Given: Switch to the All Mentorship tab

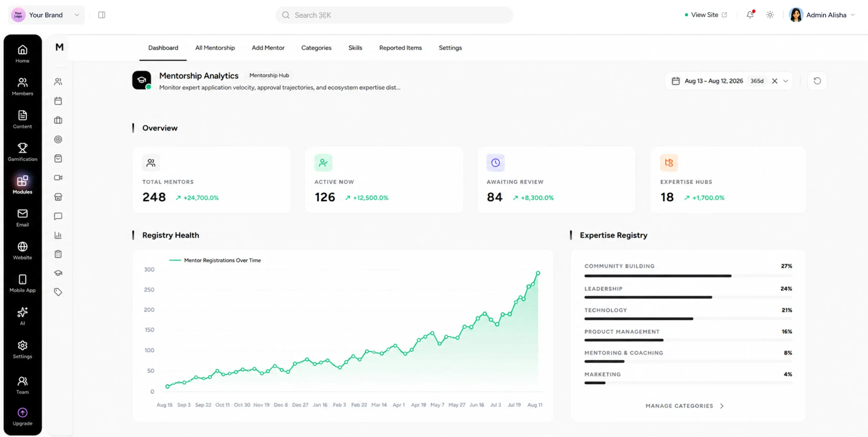Looking at the screenshot, I should tap(215, 48).
